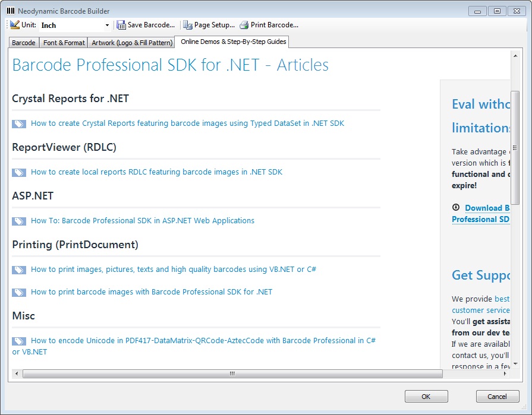Click the tag icon beside the ASP.NET article
Screen dimensions: 532x415
[19, 221]
